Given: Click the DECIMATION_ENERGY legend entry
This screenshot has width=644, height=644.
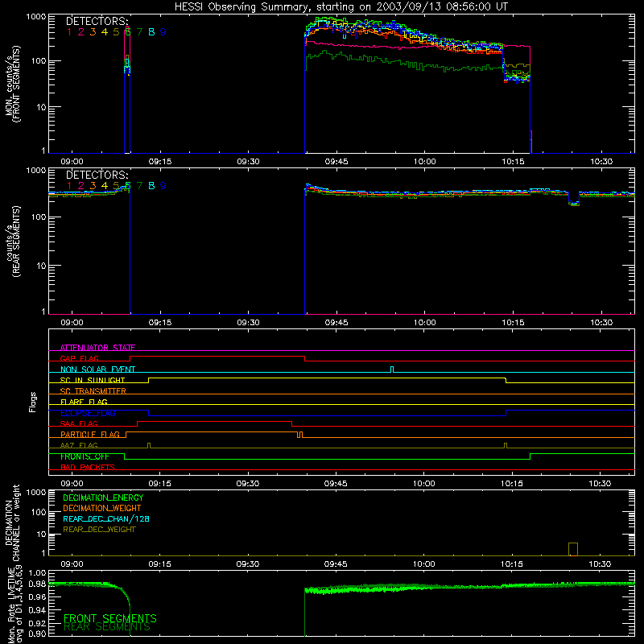Looking at the screenshot, I should [x=103, y=497].
